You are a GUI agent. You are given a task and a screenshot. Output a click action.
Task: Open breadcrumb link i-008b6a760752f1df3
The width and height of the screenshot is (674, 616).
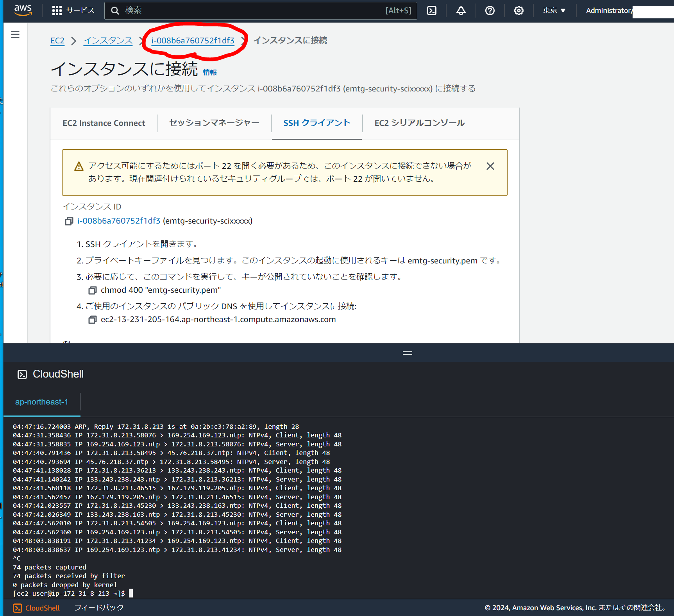point(193,41)
